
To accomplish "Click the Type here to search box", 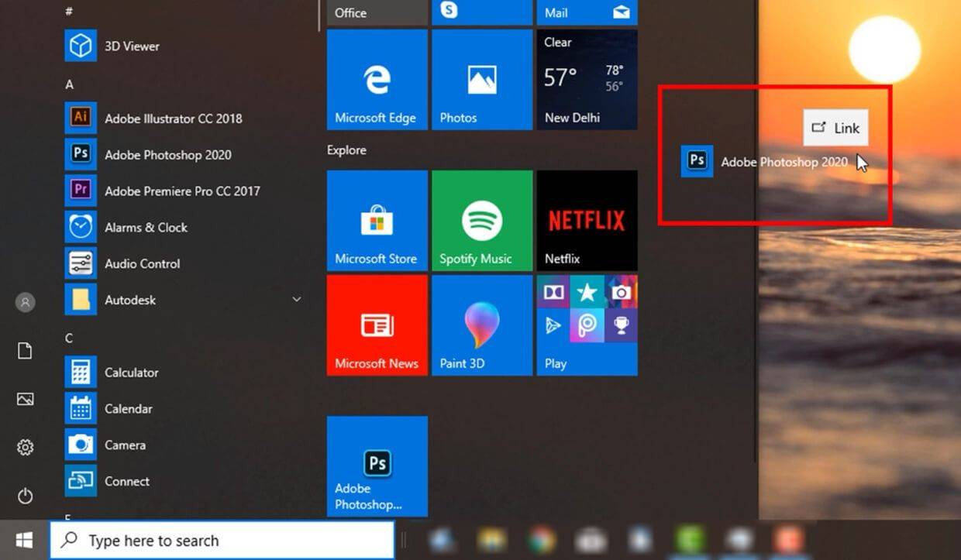I will 222,540.
